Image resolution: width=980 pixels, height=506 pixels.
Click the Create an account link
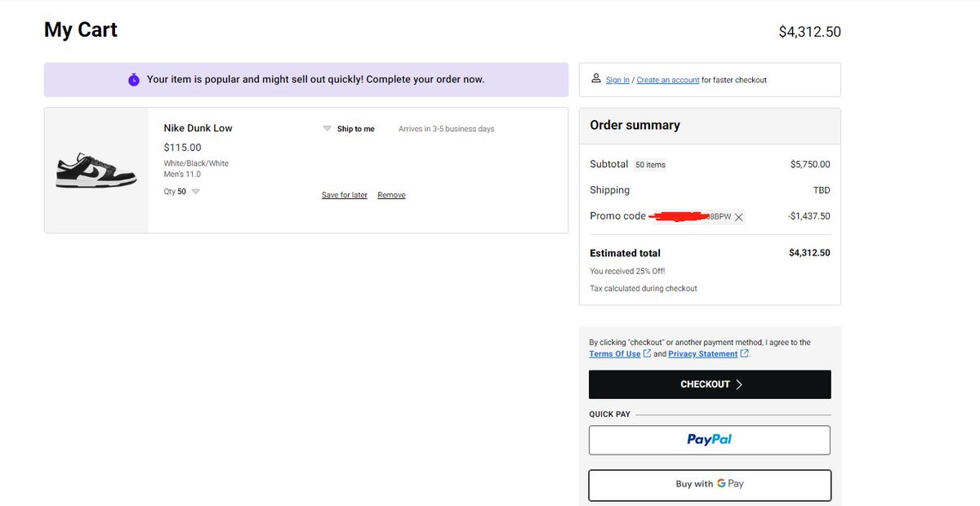668,80
